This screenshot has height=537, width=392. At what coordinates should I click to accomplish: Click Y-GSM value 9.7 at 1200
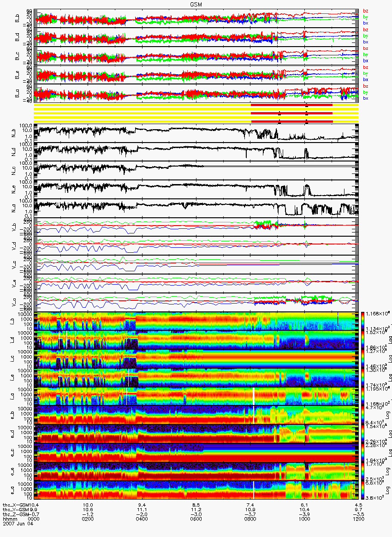point(358,510)
